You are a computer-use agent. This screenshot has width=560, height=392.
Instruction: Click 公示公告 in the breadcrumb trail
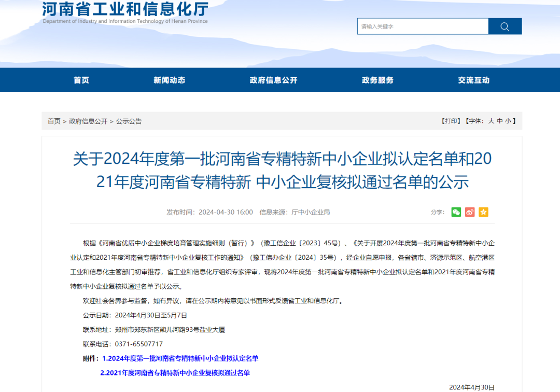tap(130, 121)
